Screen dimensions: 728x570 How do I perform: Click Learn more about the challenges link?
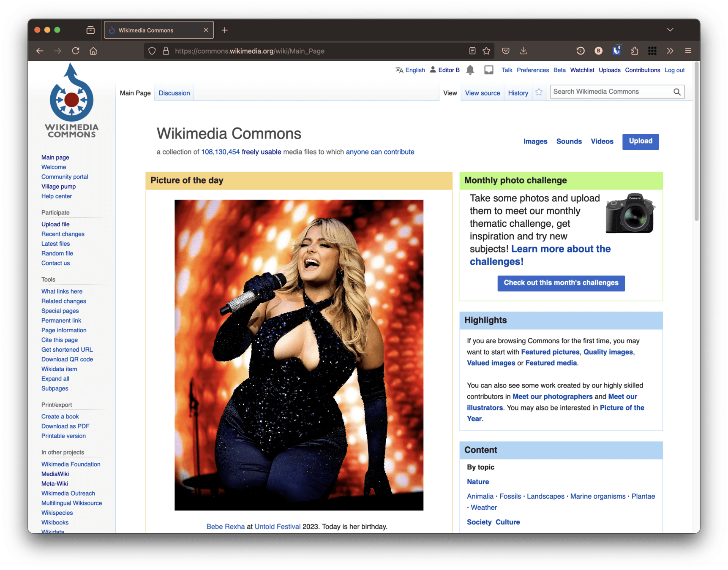point(540,255)
